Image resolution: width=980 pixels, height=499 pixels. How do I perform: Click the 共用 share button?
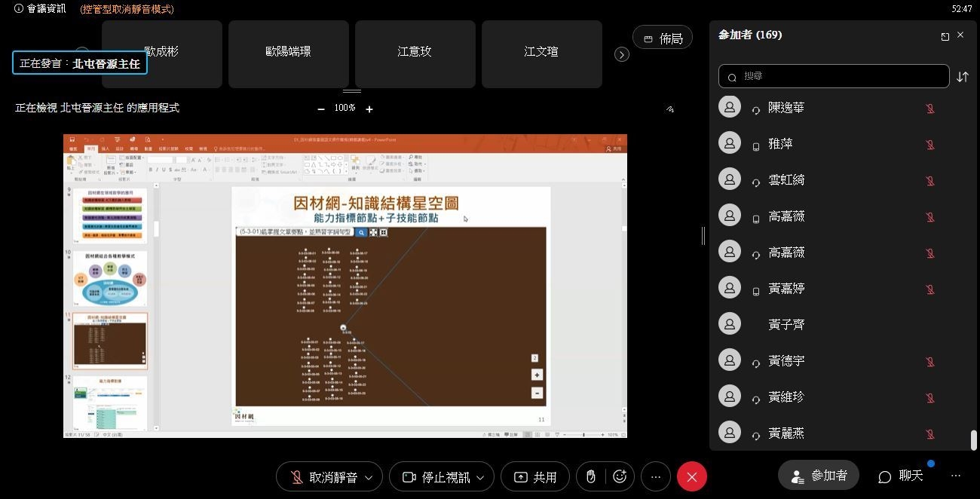coord(534,476)
